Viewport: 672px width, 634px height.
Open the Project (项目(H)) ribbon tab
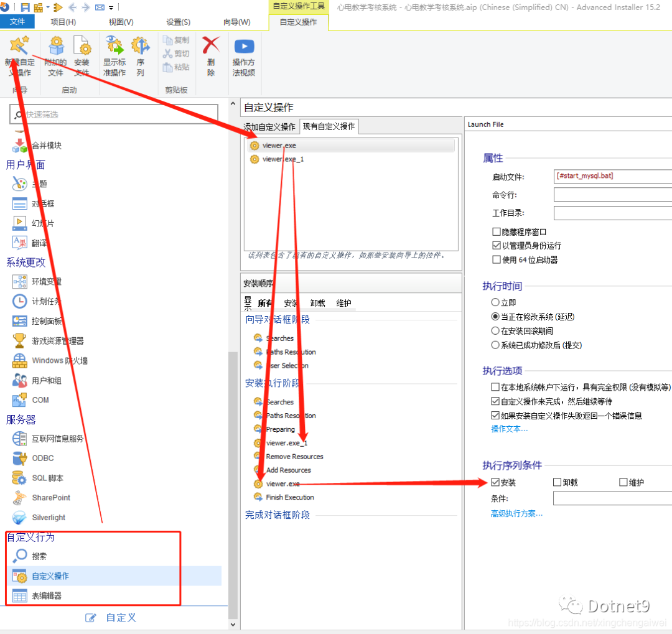tap(63, 22)
